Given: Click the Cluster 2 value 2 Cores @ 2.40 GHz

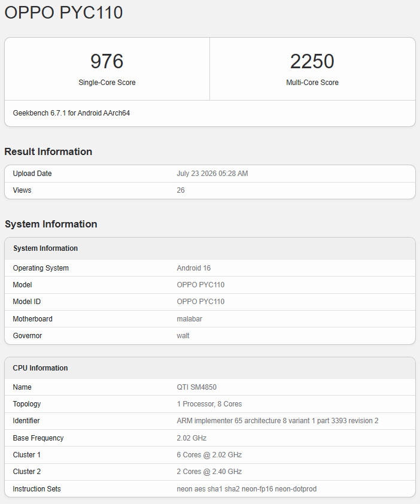Looking at the screenshot, I should click(x=209, y=471).
